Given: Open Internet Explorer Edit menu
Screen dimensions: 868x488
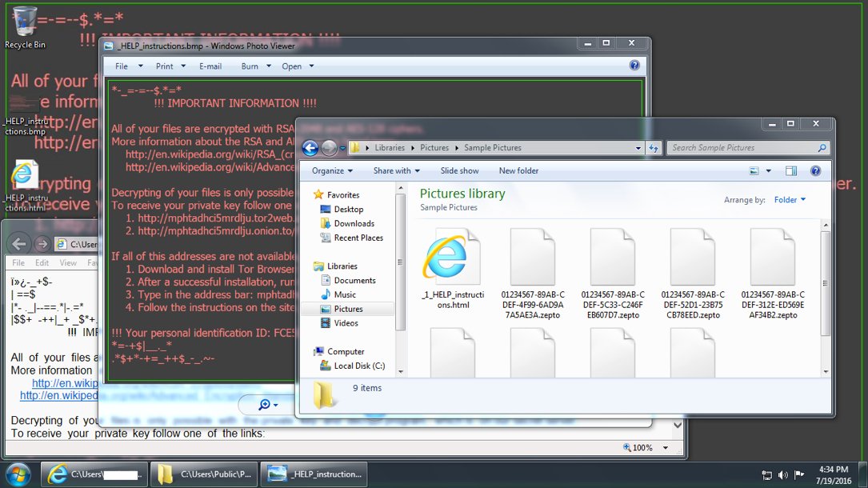Looking at the screenshot, I should click(42, 263).
